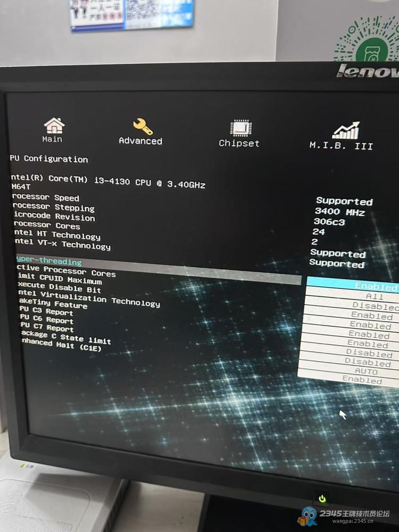The height and width of the screenshot is (532, 399).
Task: Open the Chipset tab label
Action: click(x=239, y=143)
